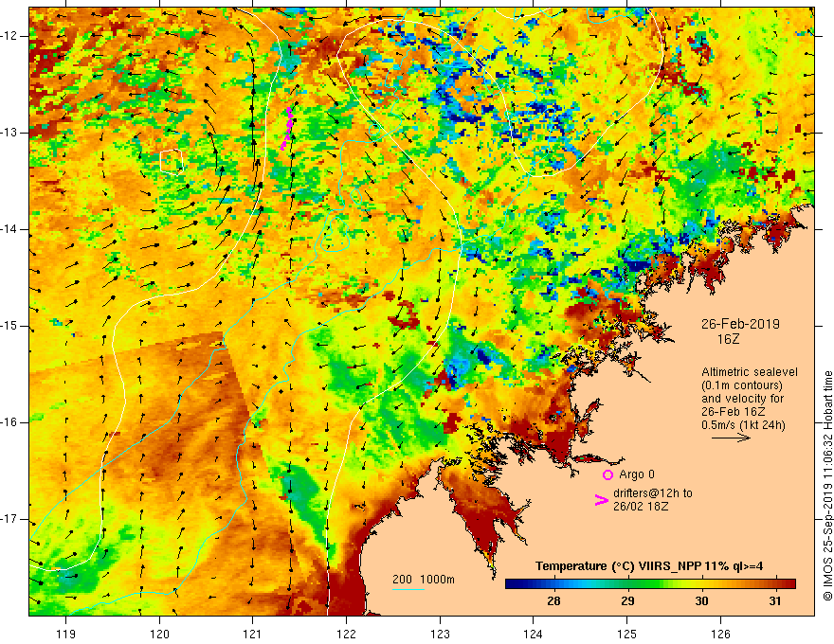The image size is (834, 644).
Task: Click the '119' longitude axis label
Action: click(x=66, y=634)
